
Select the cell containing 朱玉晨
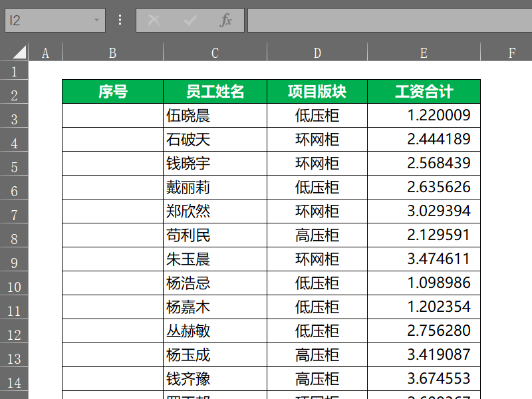pyautogui.click(x=215, y=259)
